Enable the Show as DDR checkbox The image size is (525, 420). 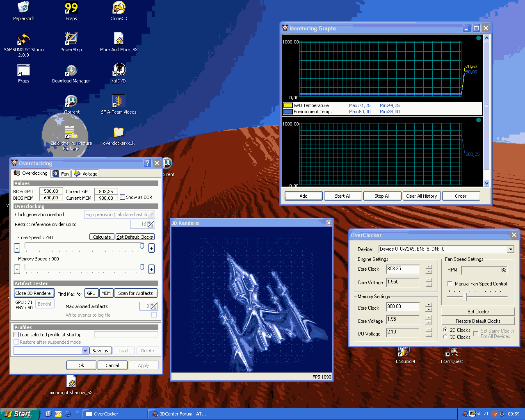click(x=122, y=197)
